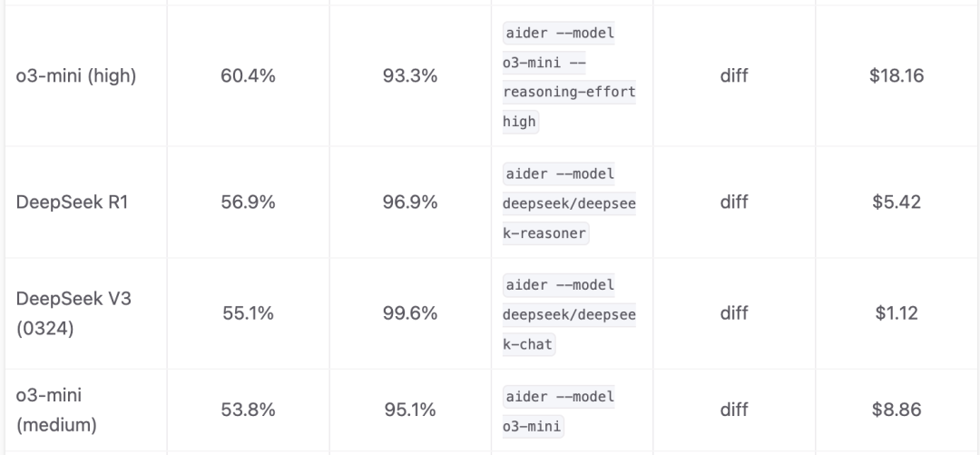The image size is (980, 455).
Task: Click the $1.12 cost value
Action: pyautogui.click(x=897, y=313)
